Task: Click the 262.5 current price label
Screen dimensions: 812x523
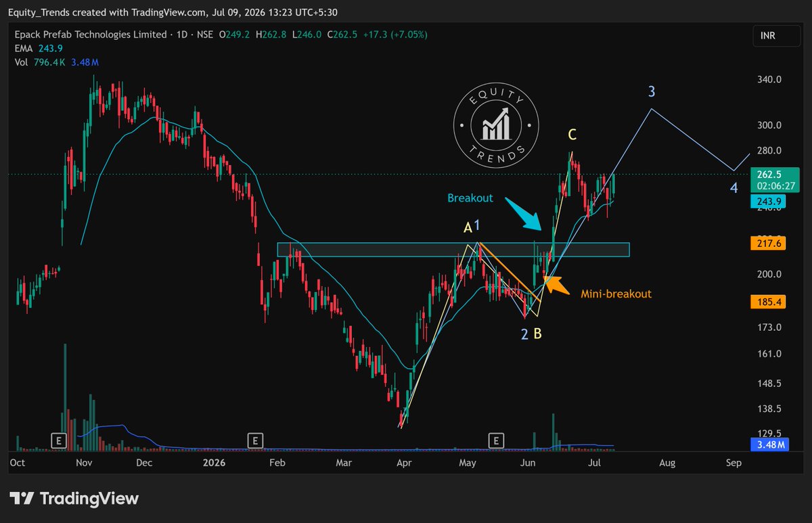Action: tap(769, 175)
